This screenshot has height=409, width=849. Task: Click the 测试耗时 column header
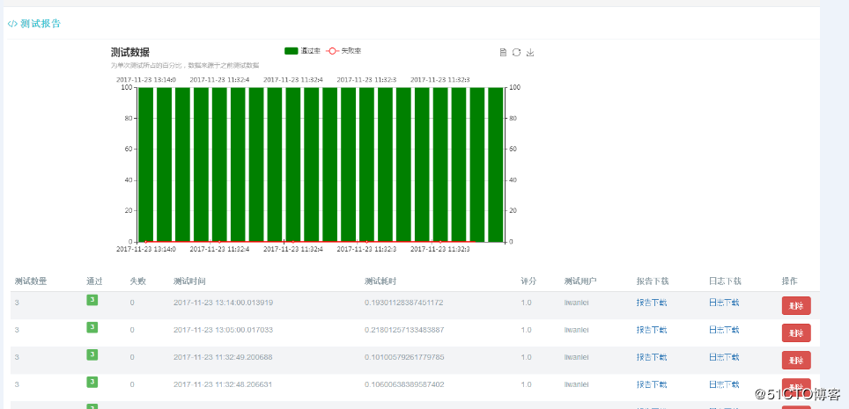coord(381,281)
